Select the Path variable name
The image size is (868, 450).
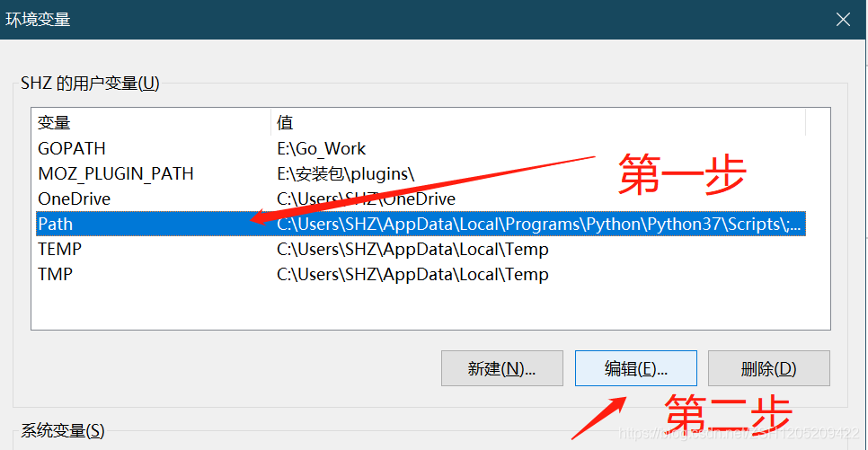pyautogui.click(x=56, y=224)
